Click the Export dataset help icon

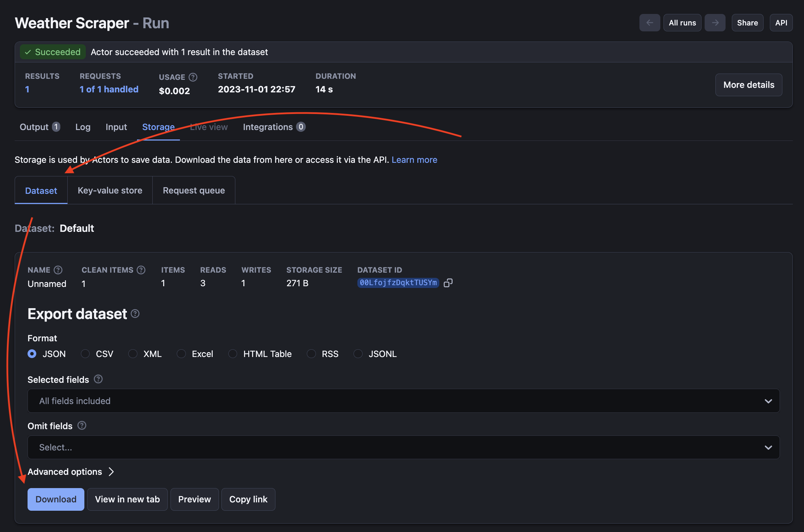click(x=135, y=313)
